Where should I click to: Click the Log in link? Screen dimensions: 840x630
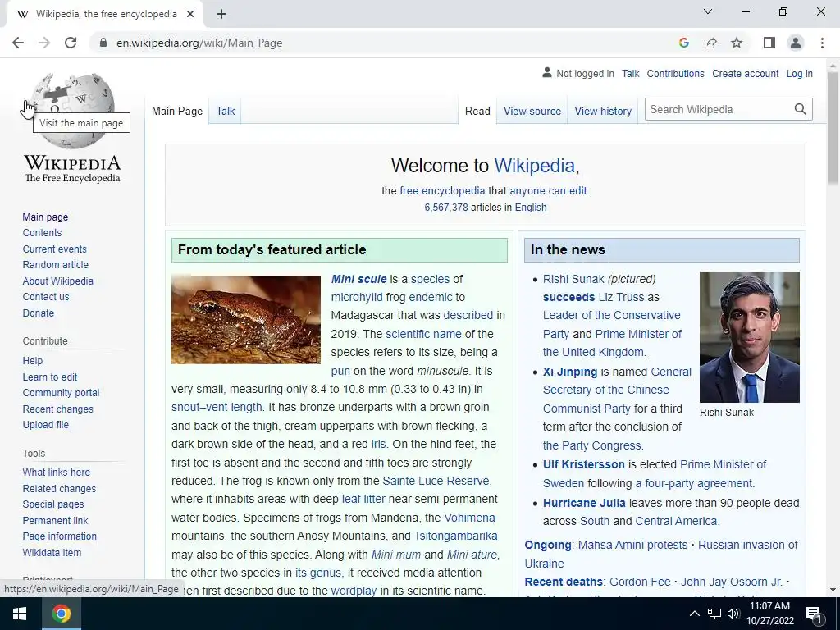(x=799, y=74)
